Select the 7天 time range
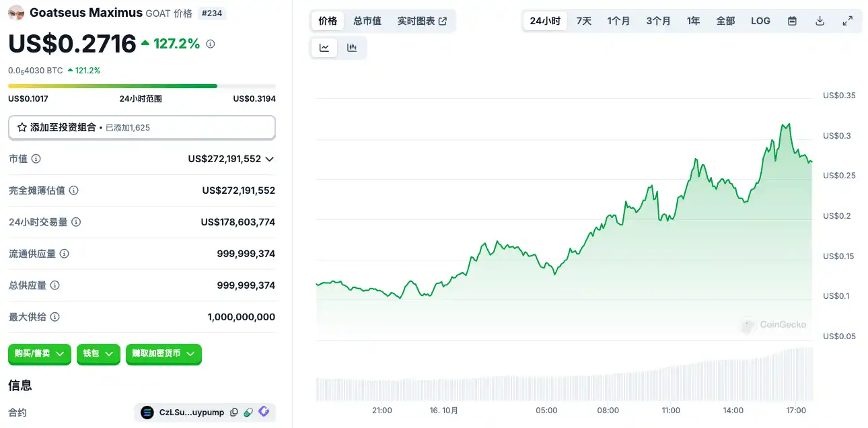Screen dimensions: 868x428 tap(583, 21)
